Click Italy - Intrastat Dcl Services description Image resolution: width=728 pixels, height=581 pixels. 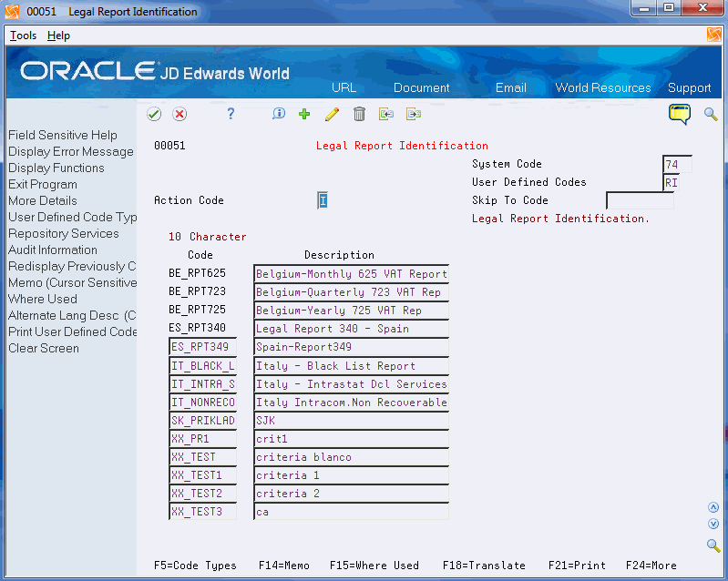pos(352,384)
